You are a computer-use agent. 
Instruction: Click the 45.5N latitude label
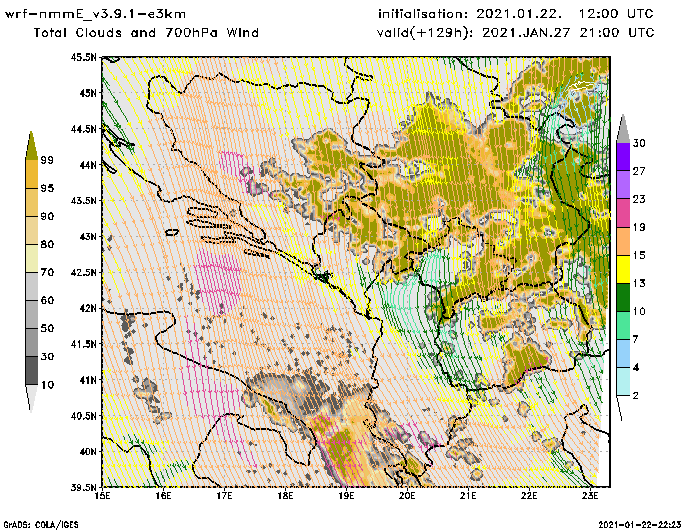[x=83, y=57]
